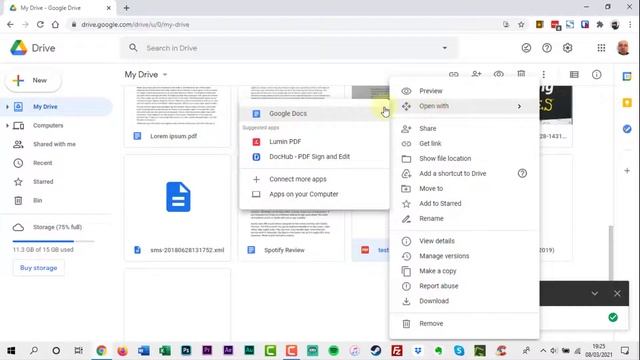The image size is (640, 360).
Task: Open help icon beside Add a shortcut
Action: pyautogui.click(x=522, y=173)
